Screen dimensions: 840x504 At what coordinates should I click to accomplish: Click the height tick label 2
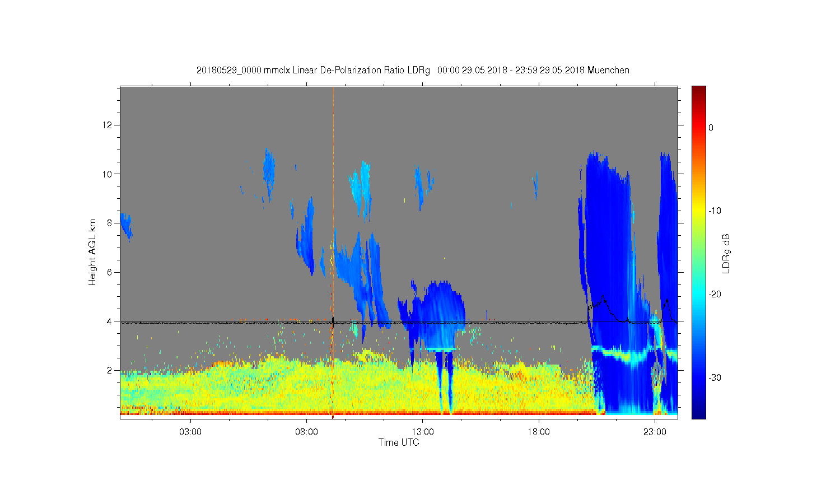point(110,371)
